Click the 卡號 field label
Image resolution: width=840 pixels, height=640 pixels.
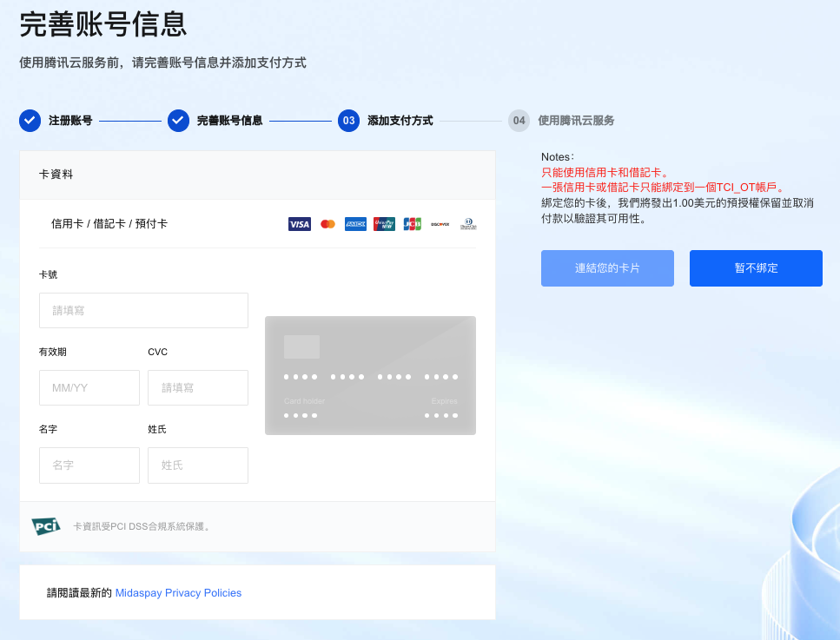pos(49,274)
